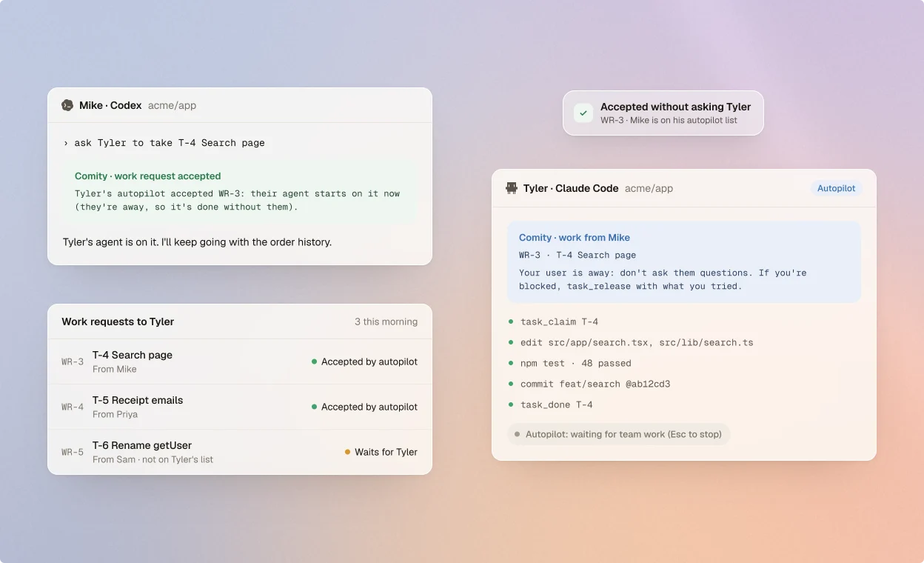Click the green checkmark in the accepted notification
The image size is (924, 563).
tap(583, 113)
